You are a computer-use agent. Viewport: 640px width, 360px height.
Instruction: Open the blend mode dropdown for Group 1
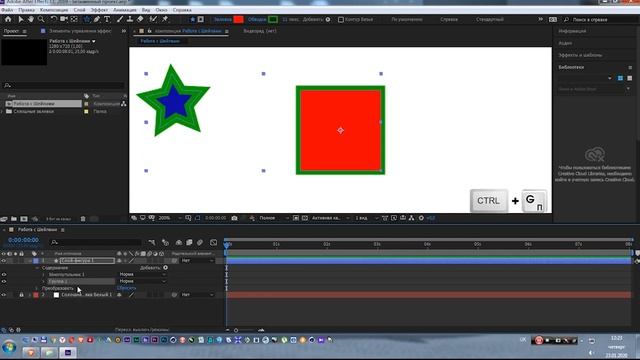pos(142,282)
